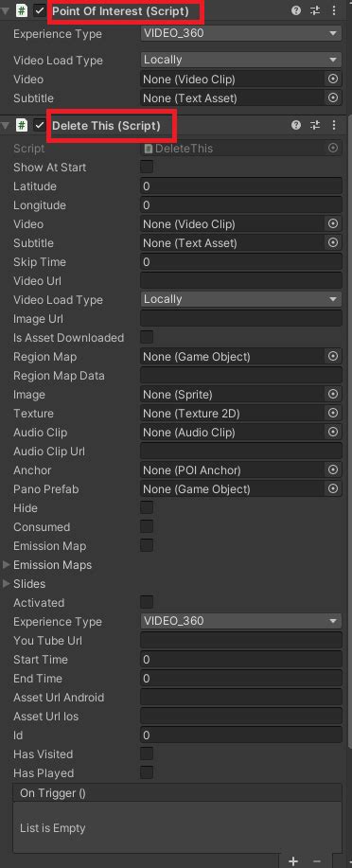The height and width of the screenshot is (868, 352).
Task: Click the Point Of Interest script icon
Action: pos(21,10)
